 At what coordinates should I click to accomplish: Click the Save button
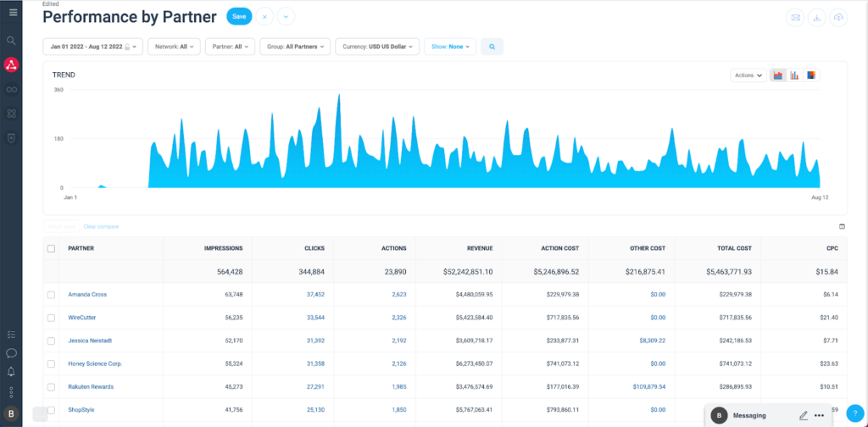239,17
